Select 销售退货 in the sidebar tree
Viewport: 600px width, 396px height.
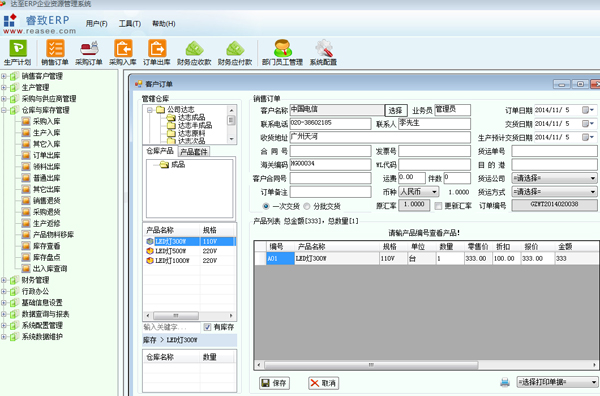click(x=46, y=200)
